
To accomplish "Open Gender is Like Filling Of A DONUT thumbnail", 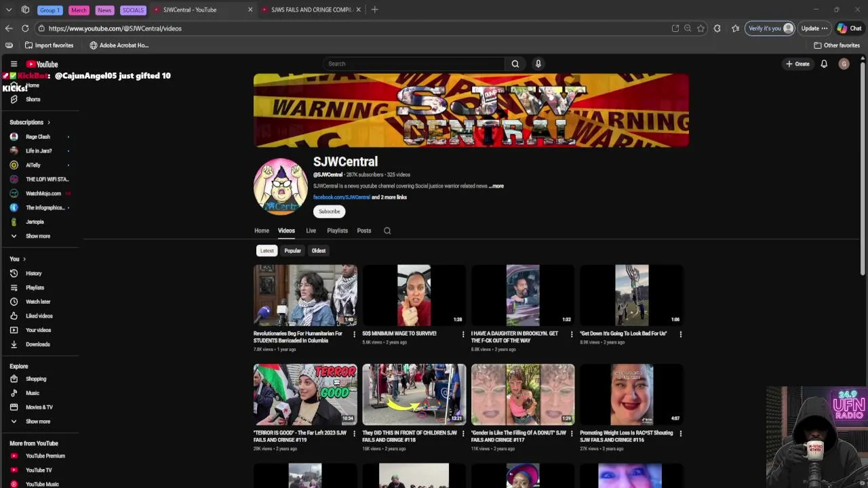I will pyautogui.click(x=523, y=394).
